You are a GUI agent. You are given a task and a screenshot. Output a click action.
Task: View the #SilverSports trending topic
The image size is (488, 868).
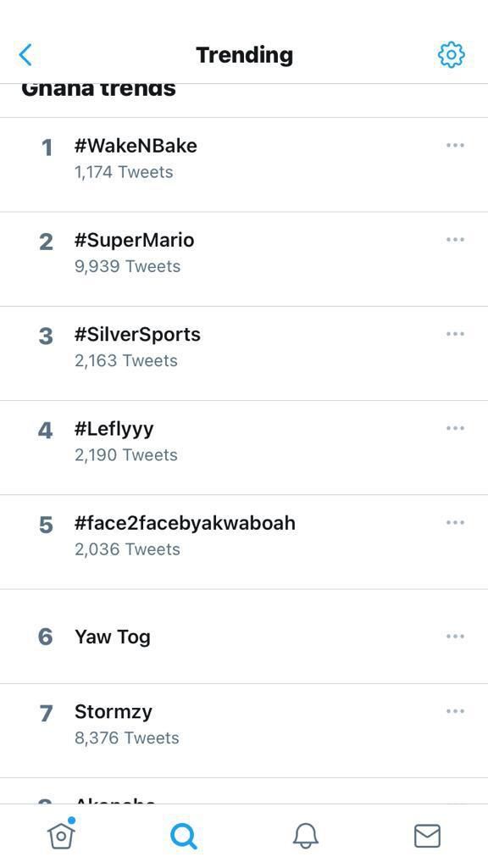pyautogui.click(x=244, y=353)
